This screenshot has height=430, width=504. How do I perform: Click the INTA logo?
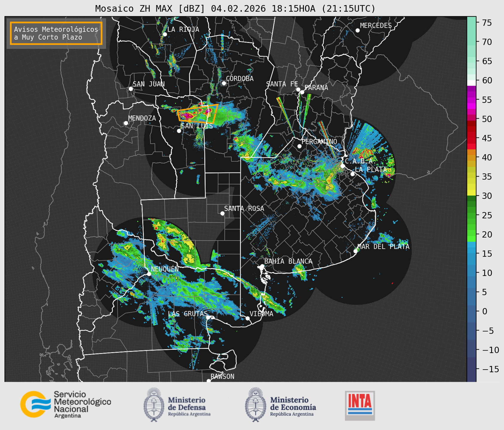pyautogui.click(x=360, y=405)
